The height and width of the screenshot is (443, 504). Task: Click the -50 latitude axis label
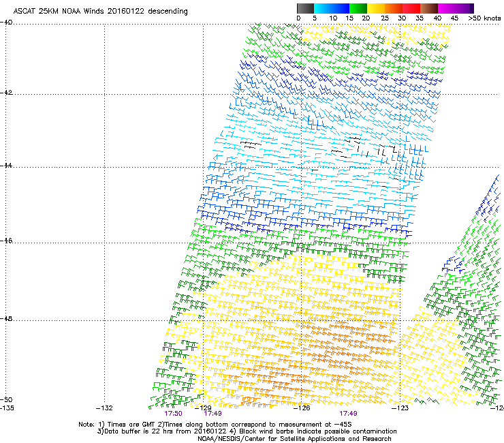tap(6, 399)
